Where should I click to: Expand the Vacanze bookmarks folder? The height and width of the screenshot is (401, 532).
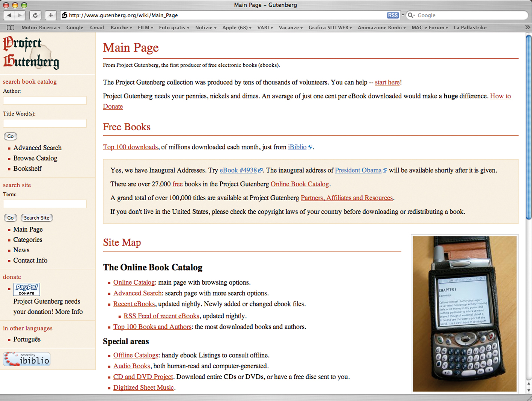pyautogui.click(x=291, y=27)
